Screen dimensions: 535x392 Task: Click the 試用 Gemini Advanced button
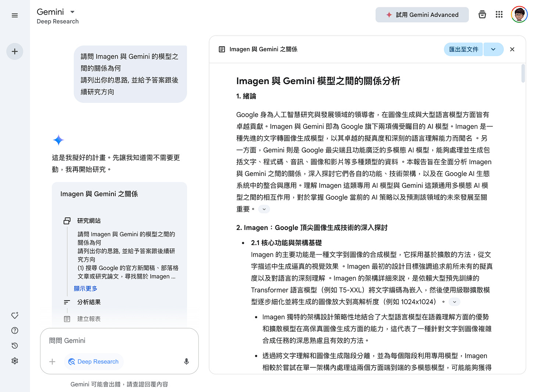pyautogui.click(x=422, y=15)
